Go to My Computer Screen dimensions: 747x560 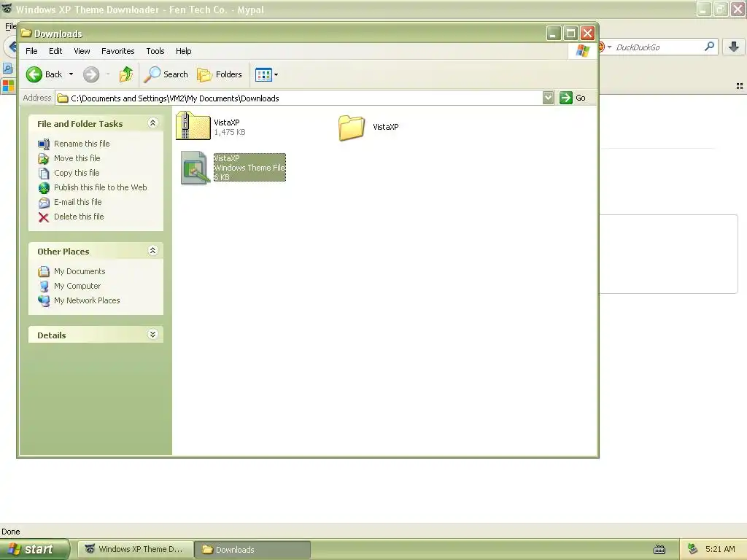coord(77,286)
